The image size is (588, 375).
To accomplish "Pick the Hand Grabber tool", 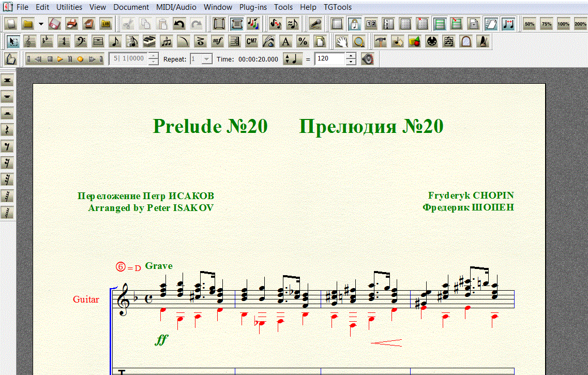I will (x=342, y=41).
